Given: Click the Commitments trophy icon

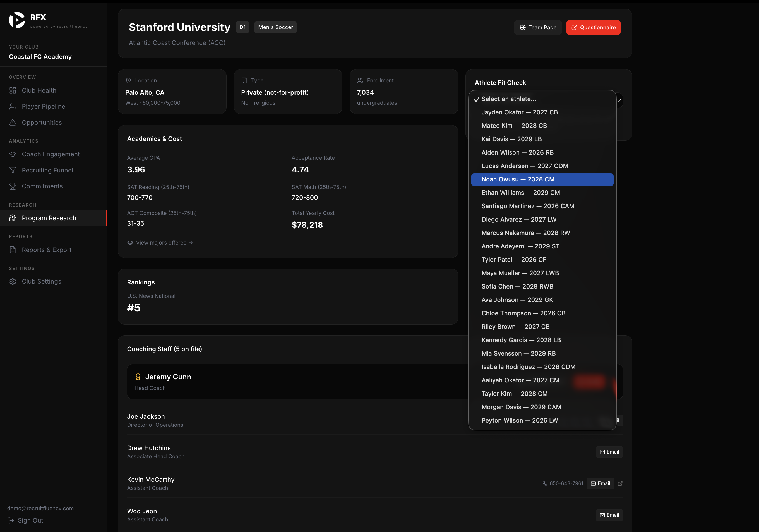Looking at the screenshot, I should coord(13,186).
